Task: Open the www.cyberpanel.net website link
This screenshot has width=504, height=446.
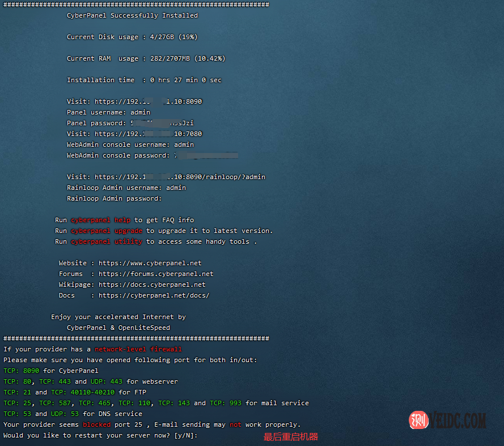Action: (x=150, y=263)
